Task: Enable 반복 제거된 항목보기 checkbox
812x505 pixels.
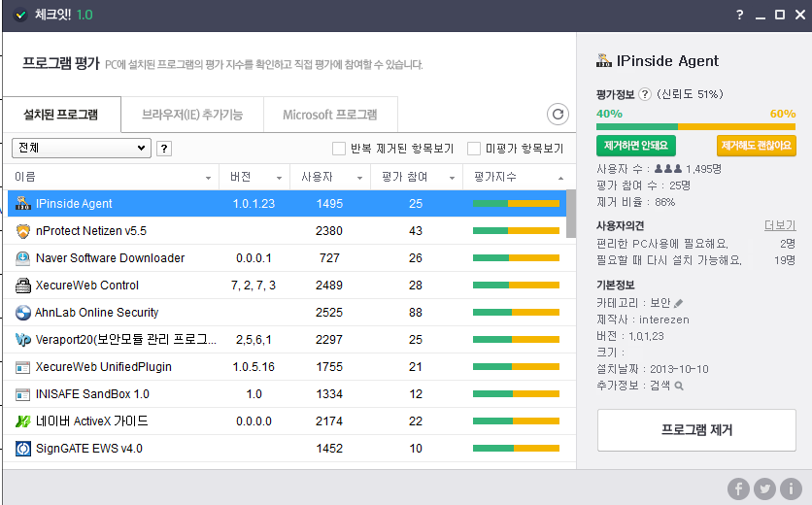Action: coord(339,149)
